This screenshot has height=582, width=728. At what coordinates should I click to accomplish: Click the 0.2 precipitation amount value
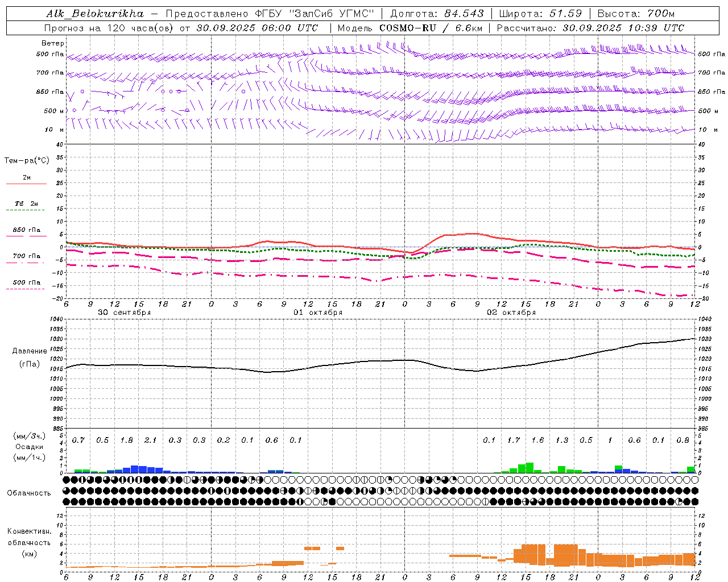coord(224,440)
